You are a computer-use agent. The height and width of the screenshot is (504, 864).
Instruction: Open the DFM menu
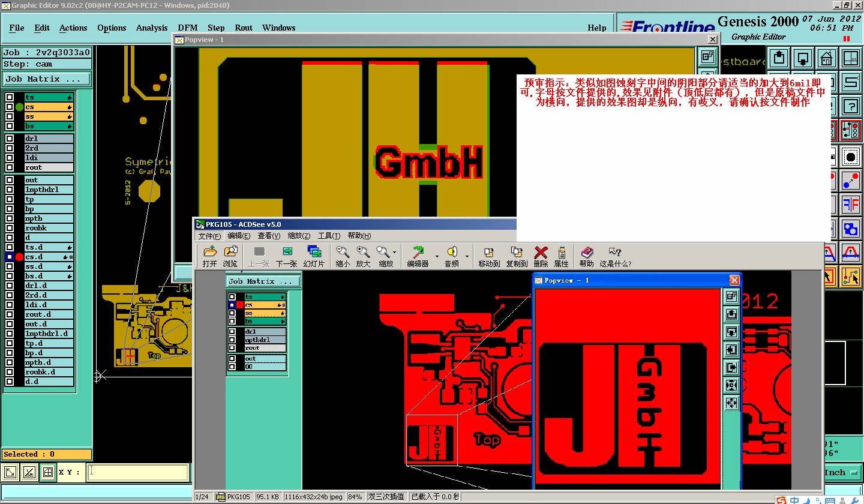coord(188,28)
